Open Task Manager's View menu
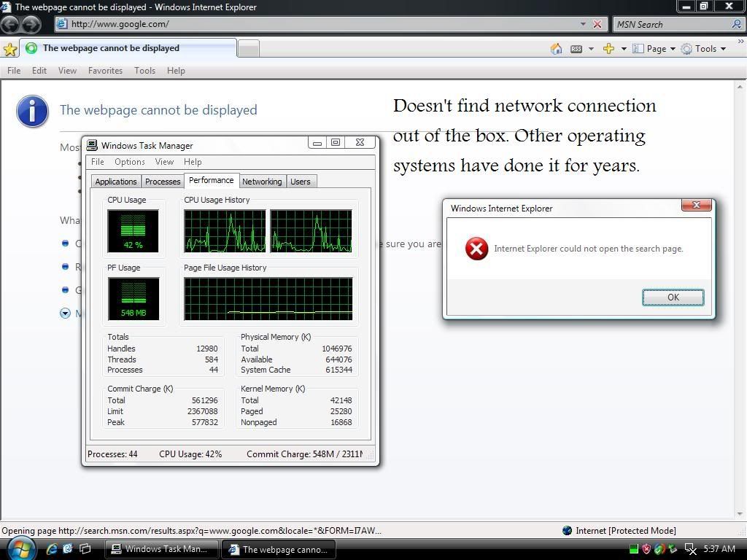 164,162
